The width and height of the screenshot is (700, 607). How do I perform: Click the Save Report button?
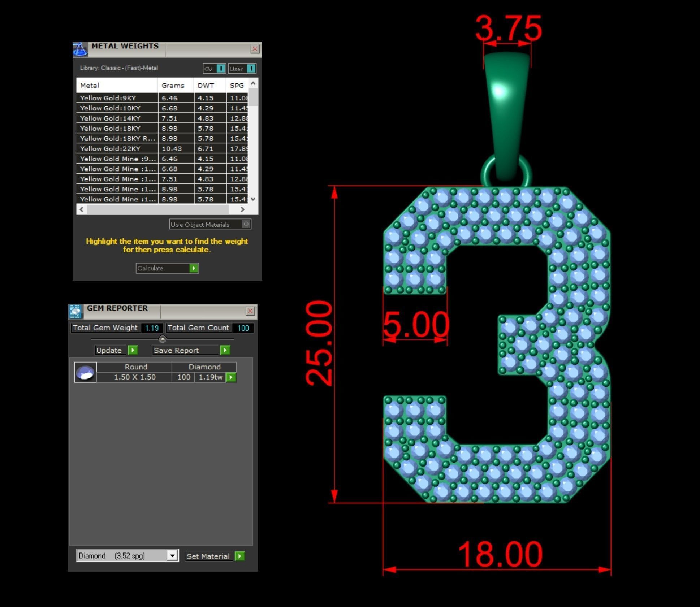tap(191, 350)
